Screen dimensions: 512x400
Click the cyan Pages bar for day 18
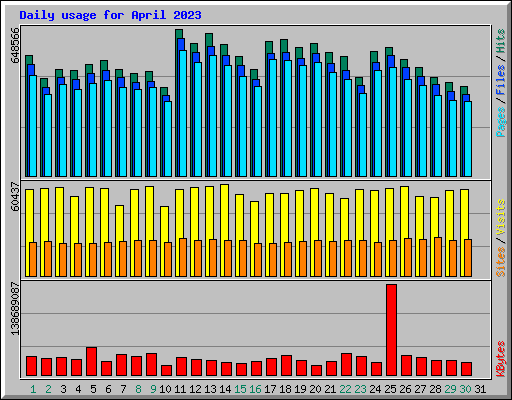pos(288,118)
